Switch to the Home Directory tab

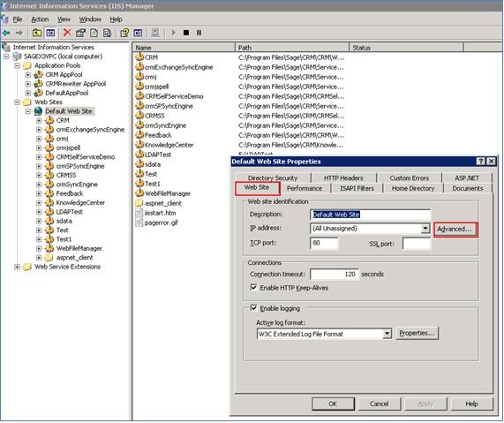[413, 188]
